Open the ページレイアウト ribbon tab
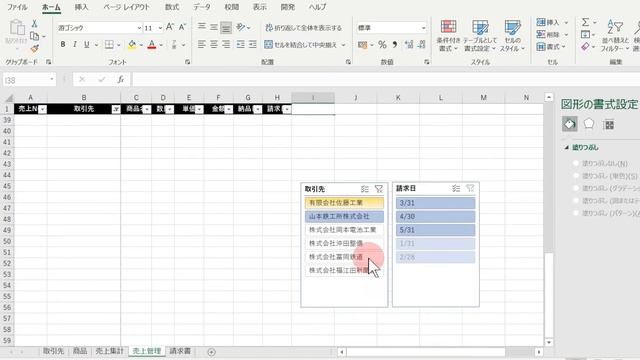640x360 pixels. 126,7
